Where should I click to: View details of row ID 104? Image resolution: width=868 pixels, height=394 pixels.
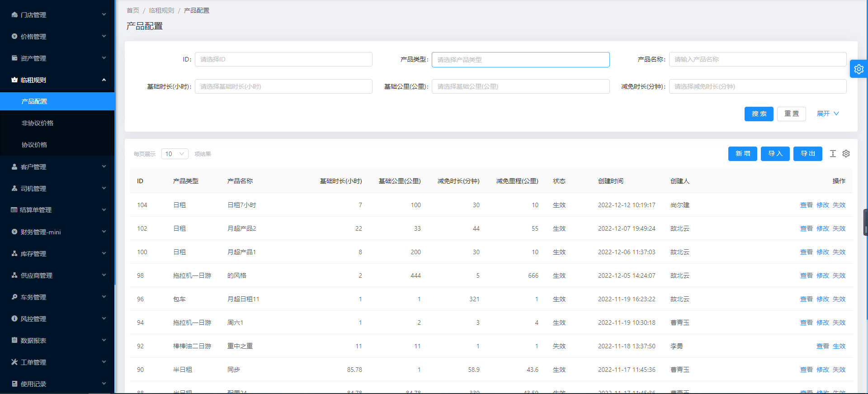pos(806,205)
